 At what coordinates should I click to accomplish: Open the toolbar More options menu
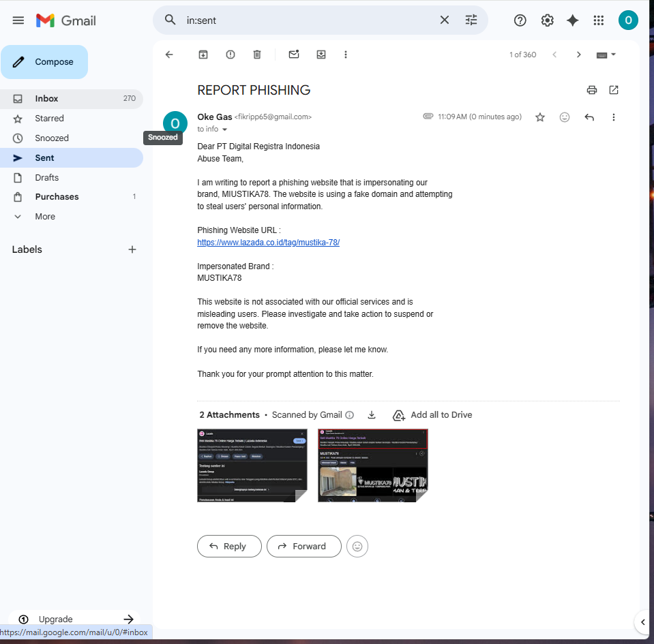(345, 55)
